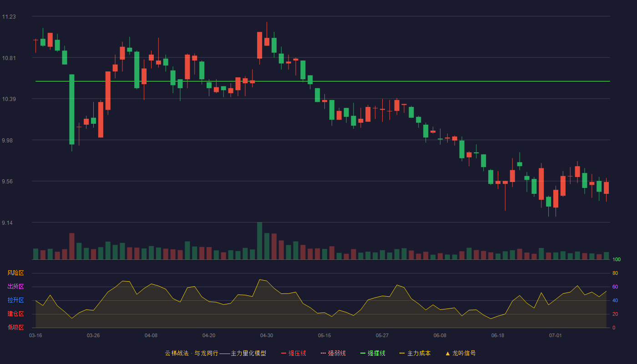The height and width of the screenshot is (364, 637).
Task: Click the 10.39 price axis label
Action: click(x=9, y=99)
